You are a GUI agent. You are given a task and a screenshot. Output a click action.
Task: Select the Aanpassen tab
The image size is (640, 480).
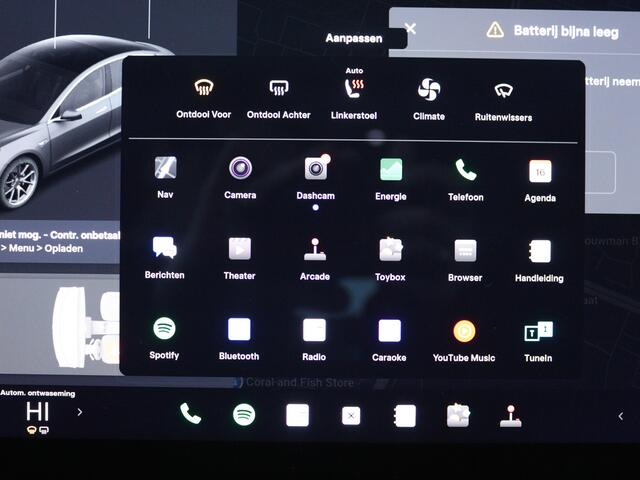354,38
